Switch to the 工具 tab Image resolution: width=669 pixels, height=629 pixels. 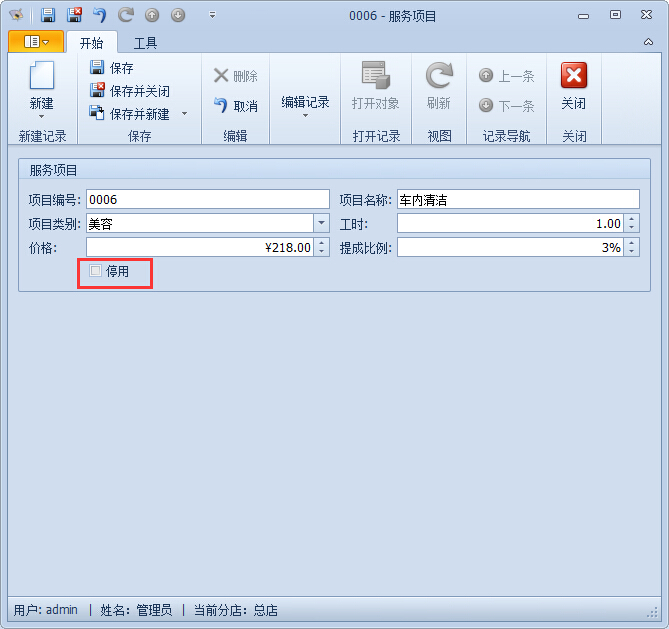coord(145,43)
